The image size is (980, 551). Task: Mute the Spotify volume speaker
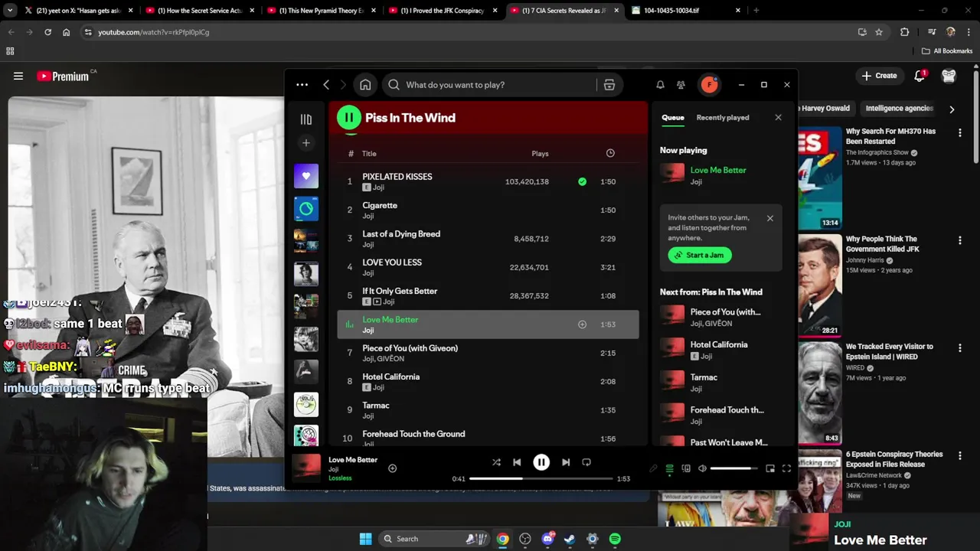tap(703, 468)
